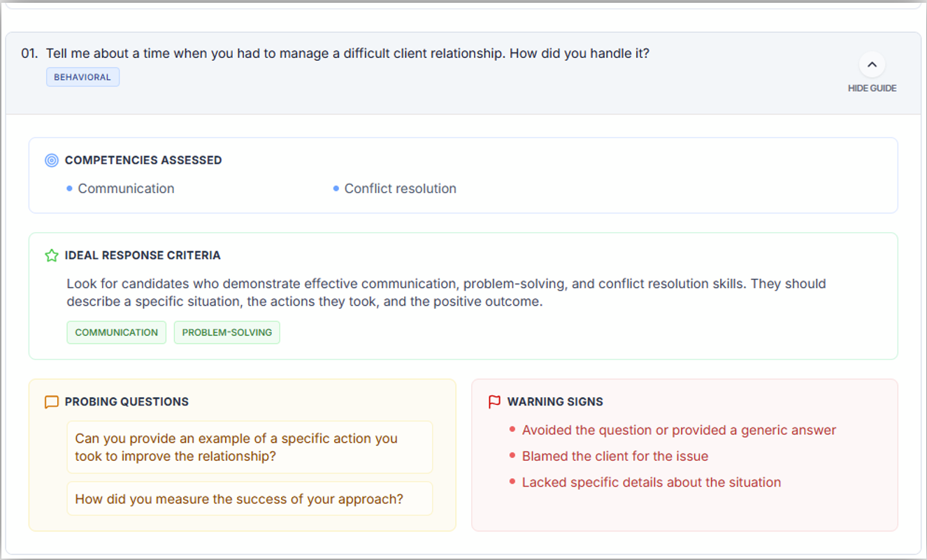Collapse the guide using the chevron-up button
The height and width of the screenshot is (560, 927).
(872, 65)
